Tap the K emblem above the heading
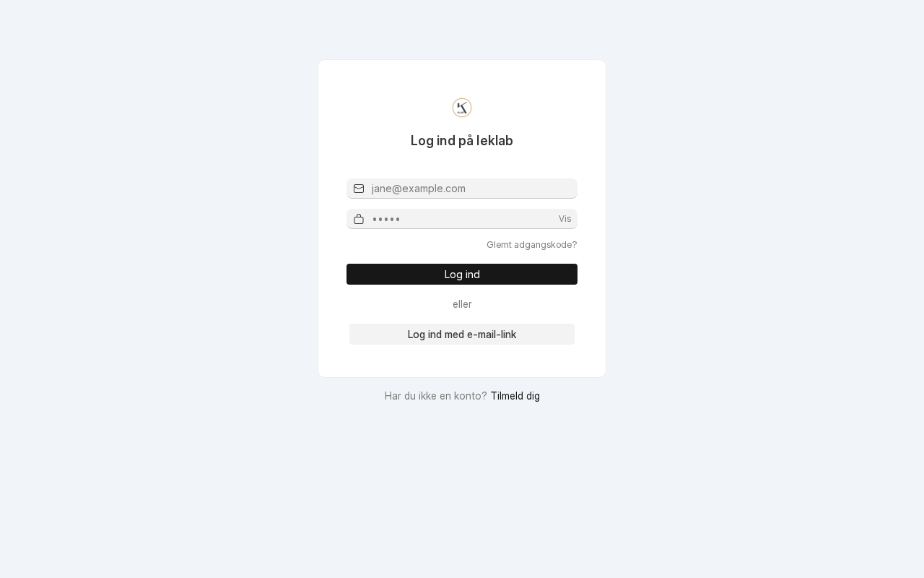This screenshot has height=578, width=924. tap(462, 108)
